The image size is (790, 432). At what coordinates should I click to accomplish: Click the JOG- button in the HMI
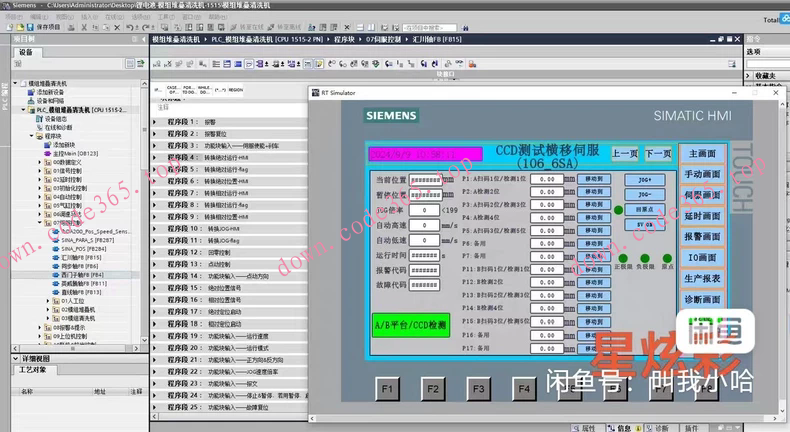(x=645, y=195)
